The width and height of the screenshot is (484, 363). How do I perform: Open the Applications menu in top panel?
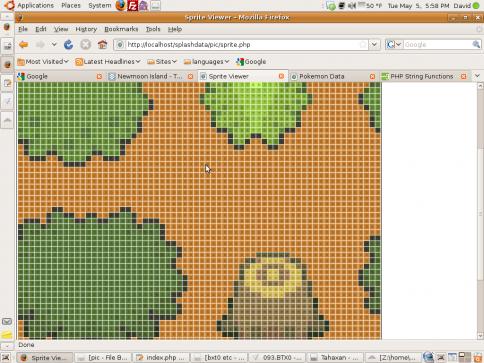coord(35,5)
